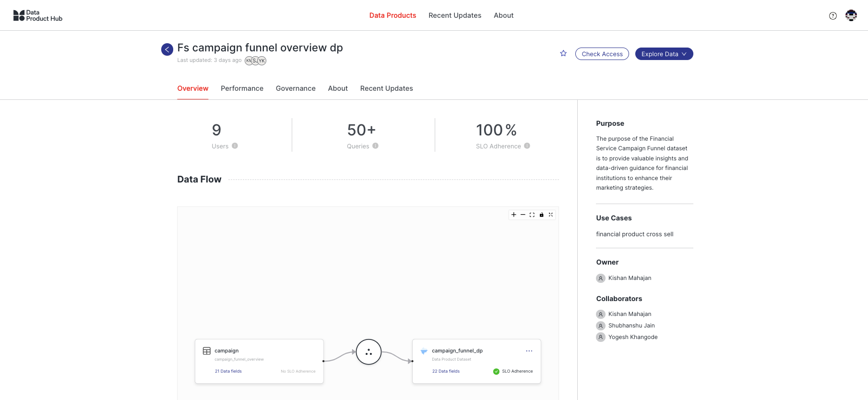Open About in top navigation

504,15
